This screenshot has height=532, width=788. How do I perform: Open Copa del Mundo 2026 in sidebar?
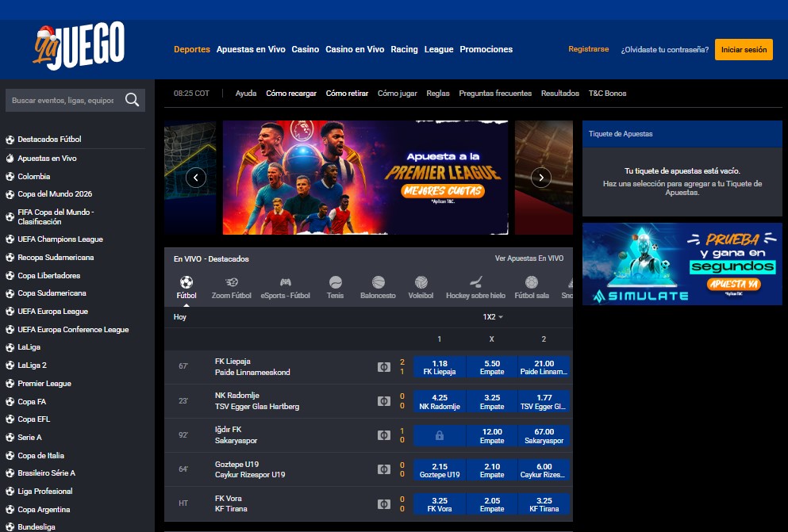55,193
